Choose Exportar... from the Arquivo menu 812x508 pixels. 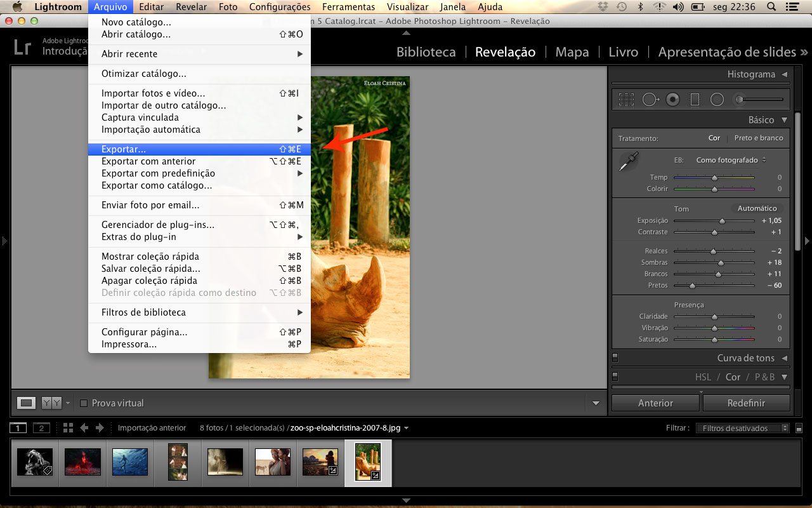point(124,149)
